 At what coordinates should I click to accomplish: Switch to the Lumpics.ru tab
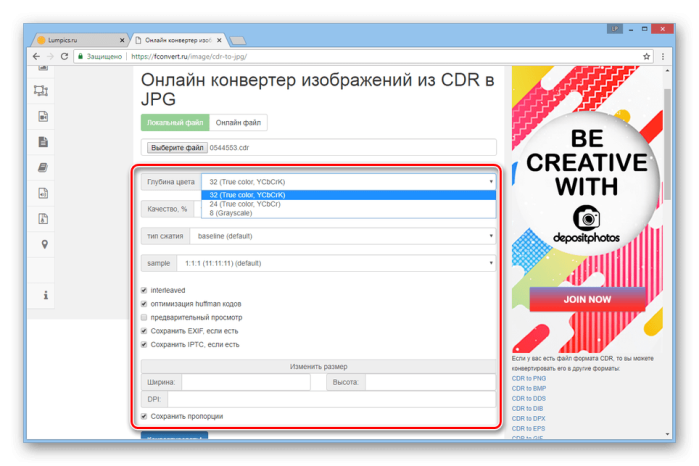coord(79,40)
